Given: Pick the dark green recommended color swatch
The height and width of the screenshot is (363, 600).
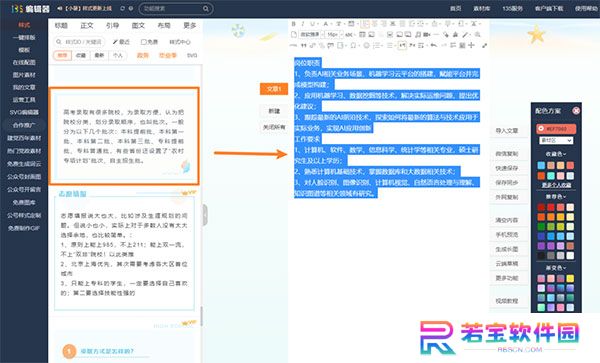Looking at the screenshot, I should tap(541, 226).
